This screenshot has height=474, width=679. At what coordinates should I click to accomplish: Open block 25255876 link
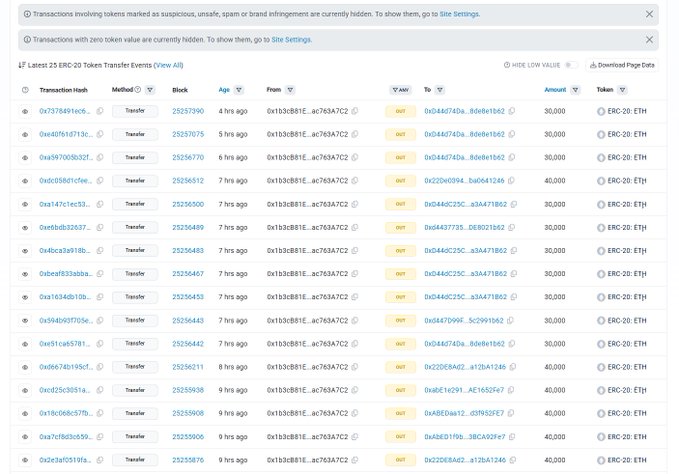tap(188, 460)
